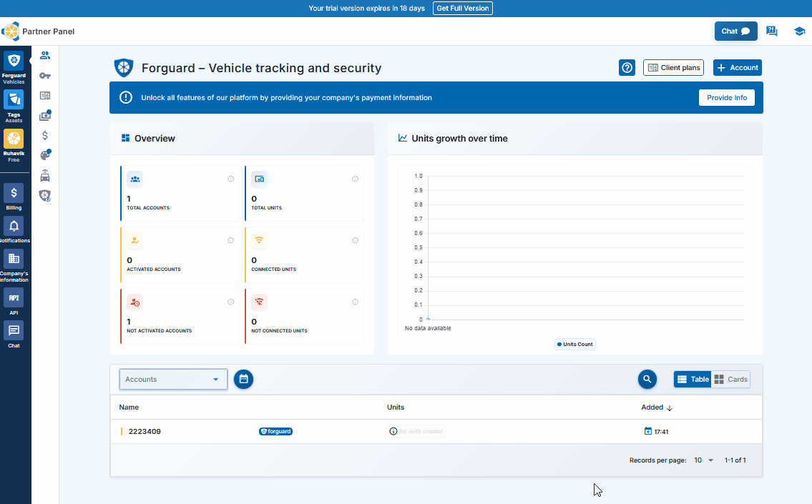812x504 pixels.
Task: Click Get Full Version button
Action: (x=462, y=9)
